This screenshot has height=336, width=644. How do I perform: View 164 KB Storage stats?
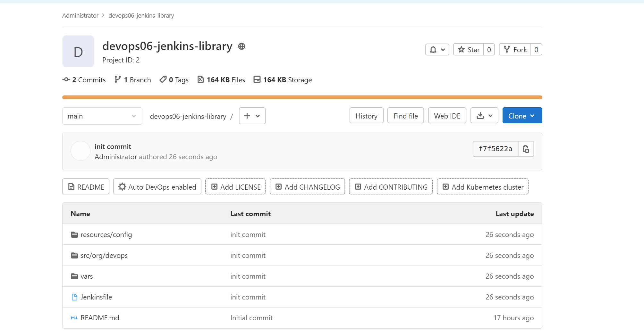283,80
